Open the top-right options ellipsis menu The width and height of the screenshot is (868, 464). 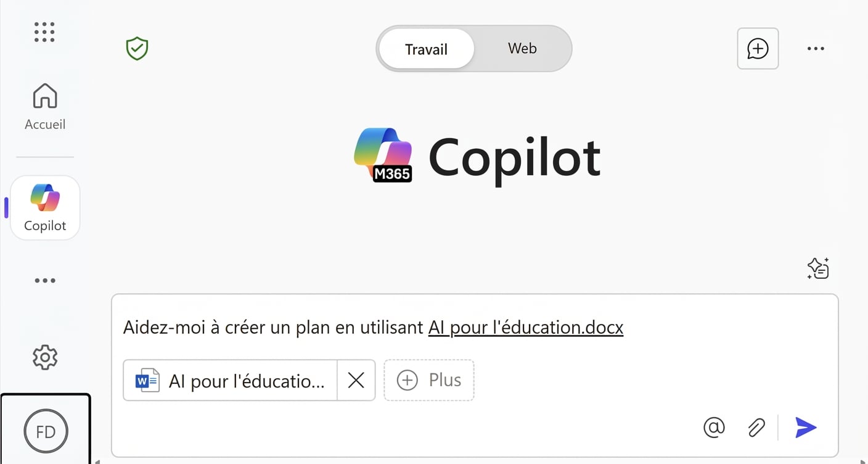tap(816, 48)
